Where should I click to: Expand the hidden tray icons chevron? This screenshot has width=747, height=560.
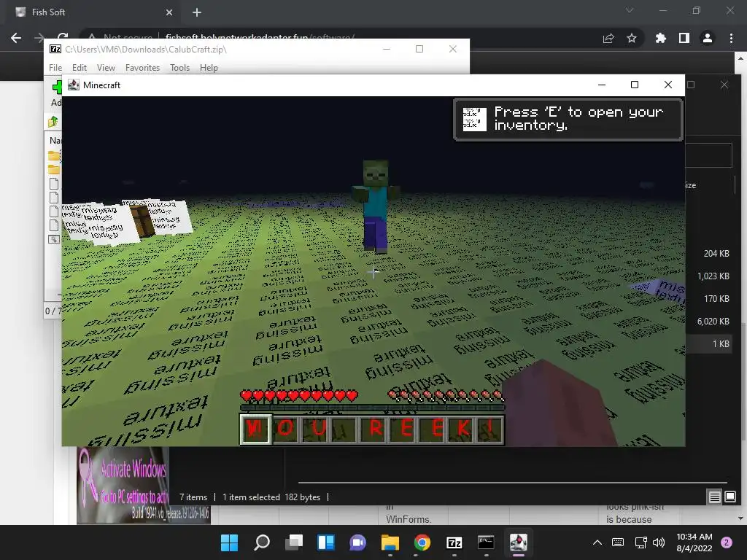click(x=597, y=542)
